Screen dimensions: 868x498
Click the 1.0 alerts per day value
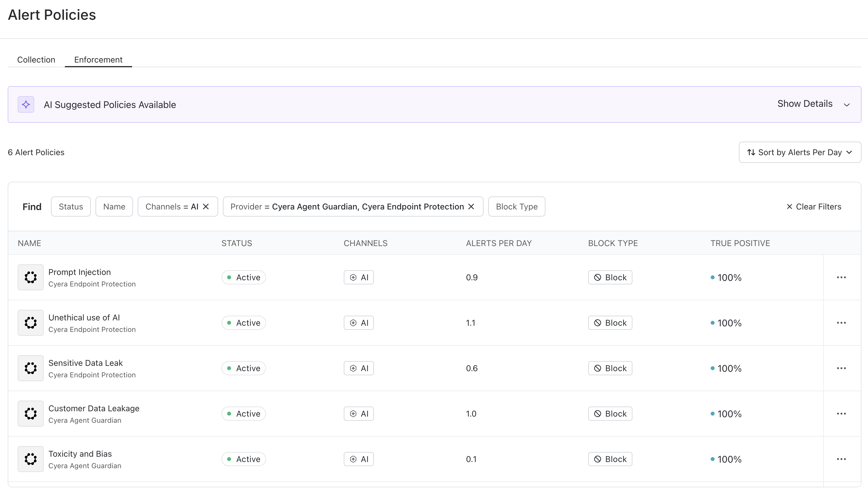tap(471, 414)
